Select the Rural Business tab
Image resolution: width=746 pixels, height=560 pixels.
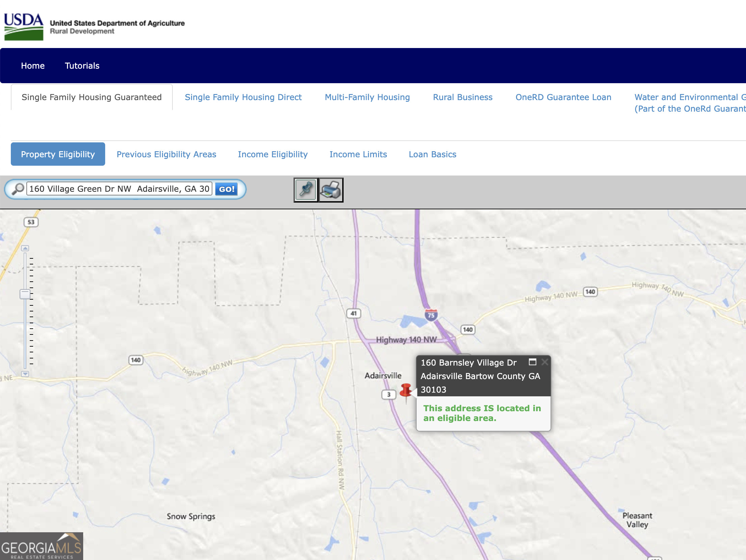[x=462, y=97]
